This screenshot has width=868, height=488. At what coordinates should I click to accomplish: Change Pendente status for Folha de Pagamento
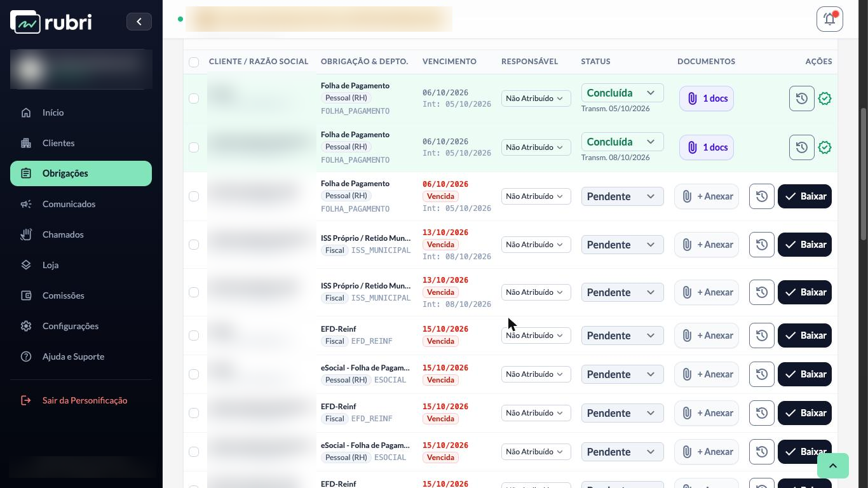pyautogui.click(x=622, y=196)
